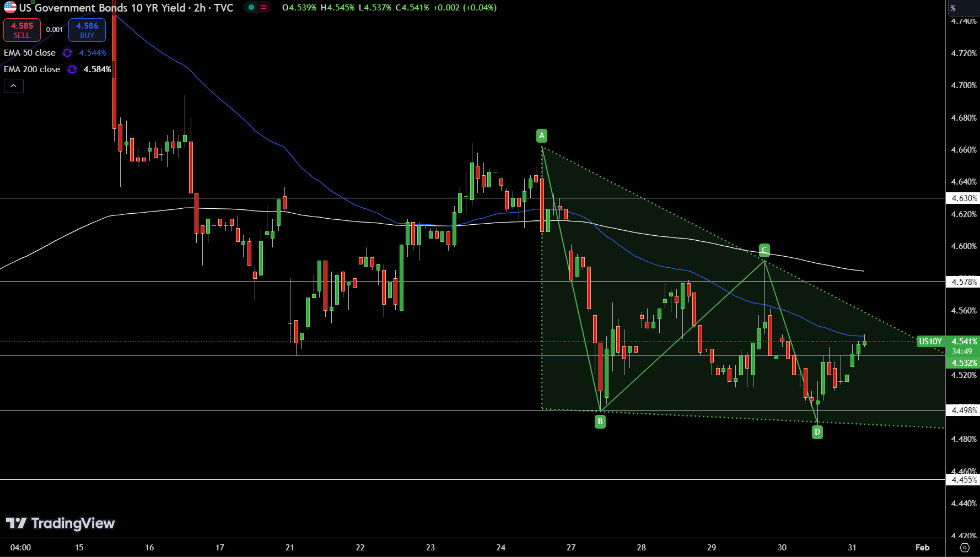Select pattern point D label

(817, 432)
